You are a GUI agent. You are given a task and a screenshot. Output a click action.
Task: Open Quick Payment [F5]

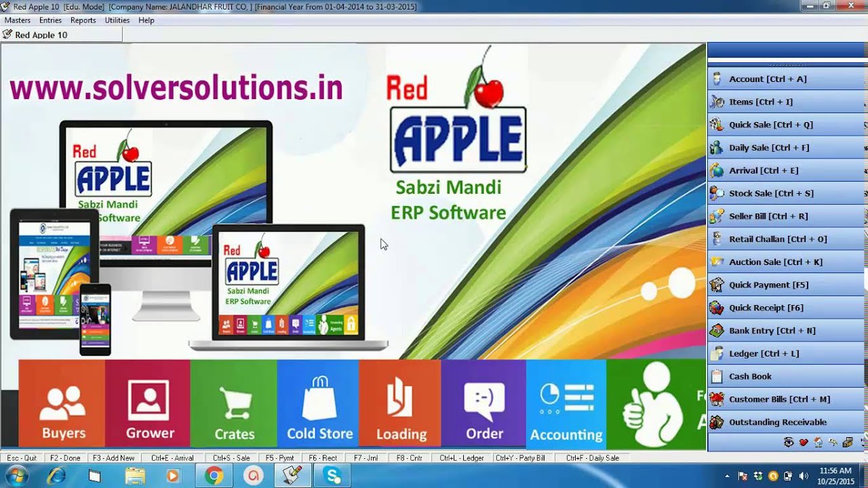point(787,285)
